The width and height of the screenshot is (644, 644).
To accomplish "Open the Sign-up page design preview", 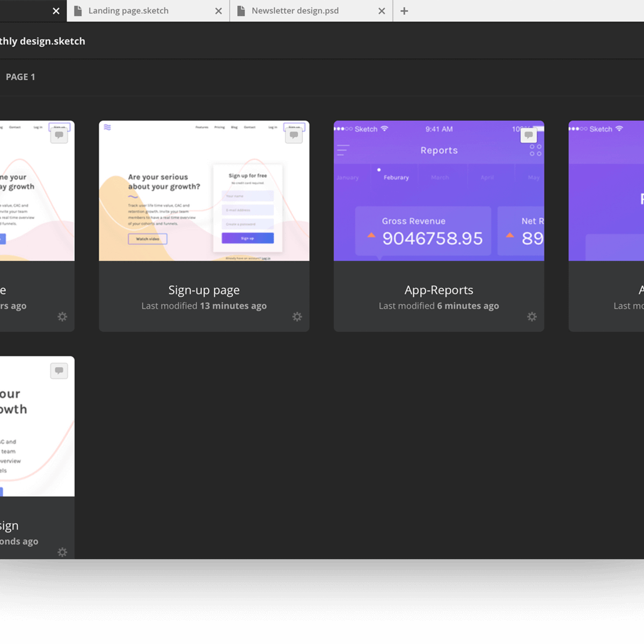I will click(x=204, y=191).
